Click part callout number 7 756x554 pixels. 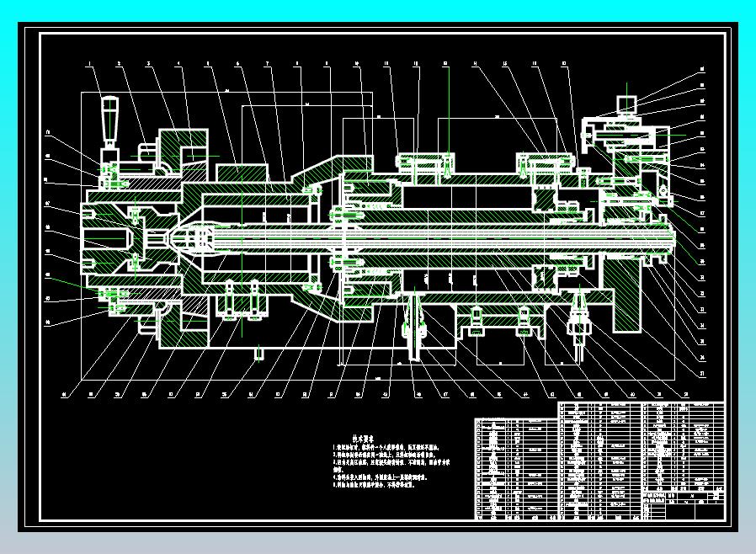(x=267, y=64)
